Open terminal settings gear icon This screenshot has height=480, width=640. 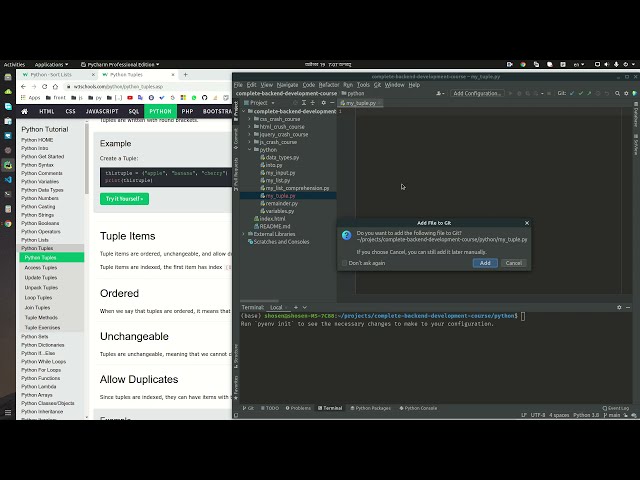click(619, 307)
